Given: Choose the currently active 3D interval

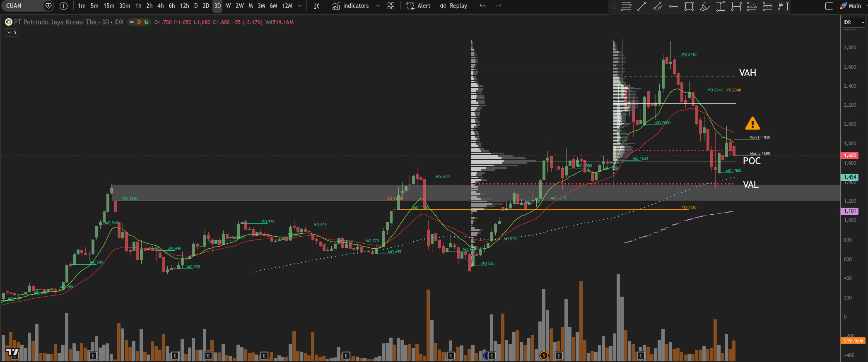Looking at the screenshot, I should click(217, 6).
